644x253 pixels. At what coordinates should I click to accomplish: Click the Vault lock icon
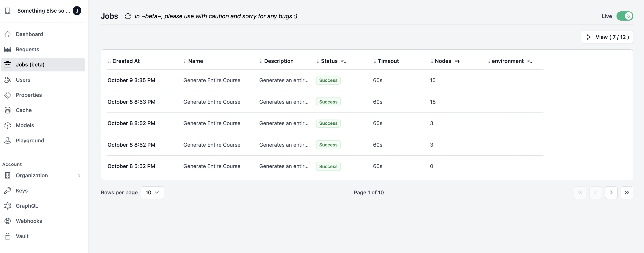pos(8,236)
